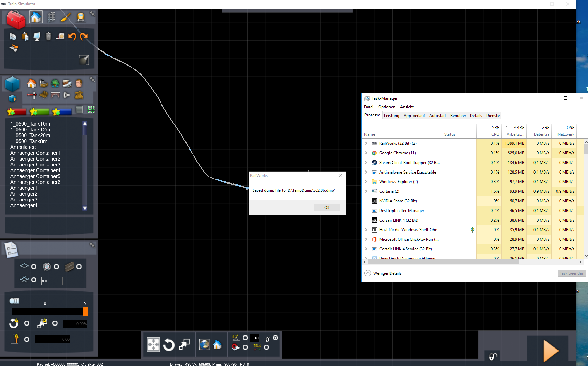This screenshot has width=588, height=366.
Task: Expand Steam Client Bootstrapper process group
Action: click(x=366, y=163)
